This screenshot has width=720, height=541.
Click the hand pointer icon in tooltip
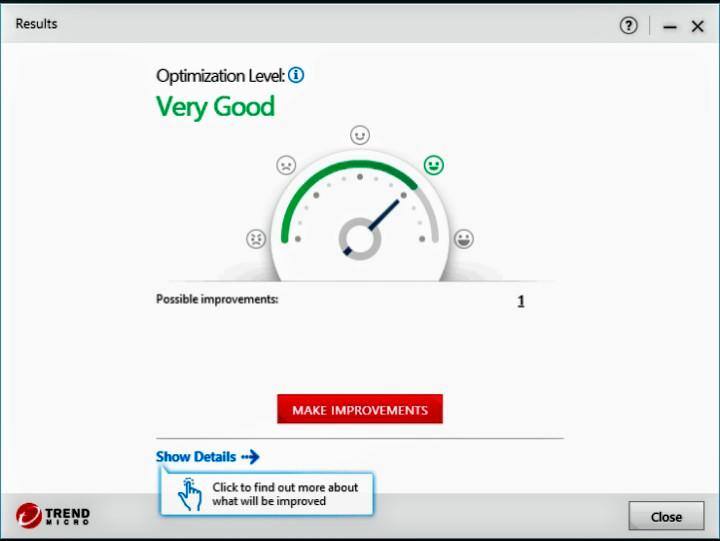(189, 494)
